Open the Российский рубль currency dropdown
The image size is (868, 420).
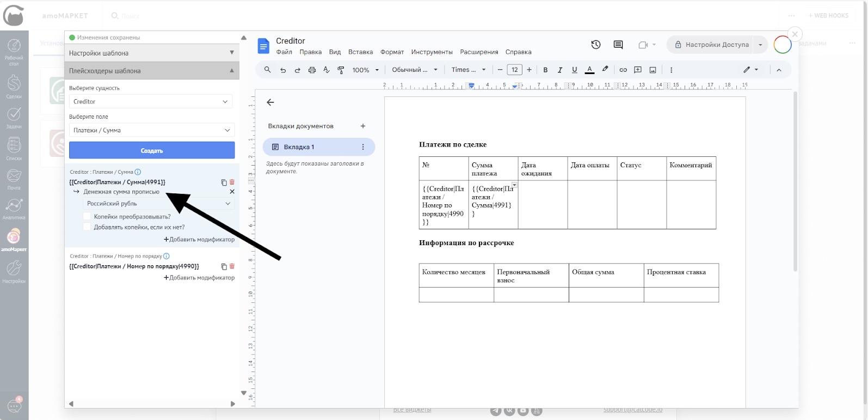(158, 203)
